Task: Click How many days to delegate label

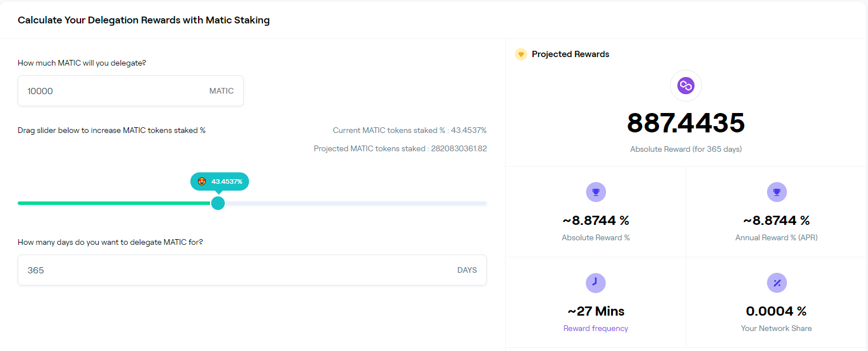Action: [110, 242]
